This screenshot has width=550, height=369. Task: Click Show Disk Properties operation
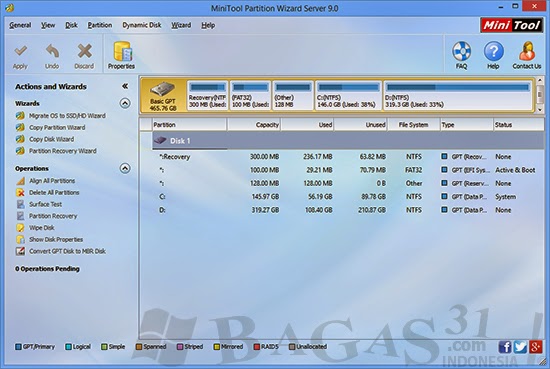click(56, 240)
